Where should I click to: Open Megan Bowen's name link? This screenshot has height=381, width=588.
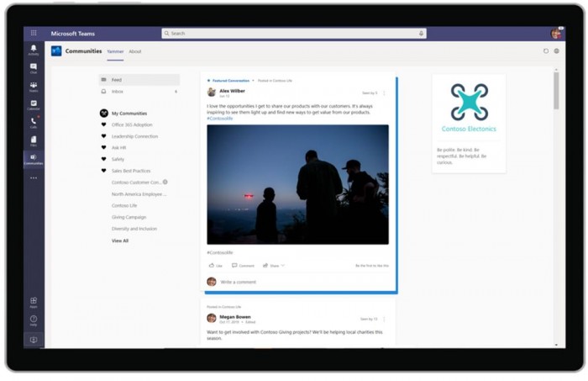tap(234, 317)
